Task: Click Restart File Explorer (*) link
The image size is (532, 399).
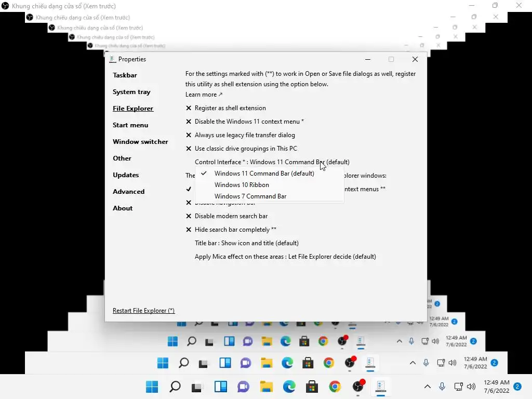Action: click(x=143, y=311)
